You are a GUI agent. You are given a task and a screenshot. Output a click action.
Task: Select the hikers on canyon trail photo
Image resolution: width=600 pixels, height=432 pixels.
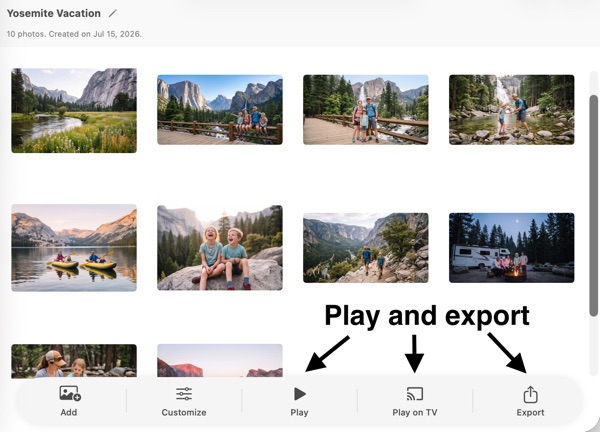pyautogui.click(x=366, y=248)
